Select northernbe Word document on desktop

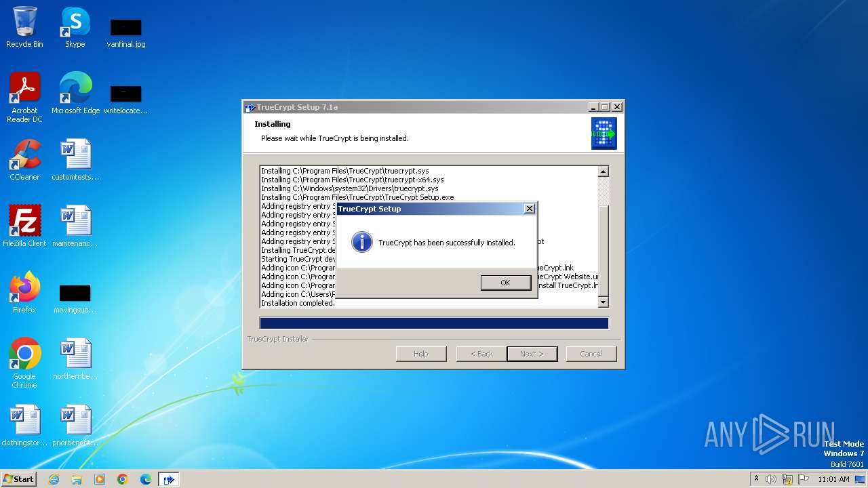(x=75, y=359)
